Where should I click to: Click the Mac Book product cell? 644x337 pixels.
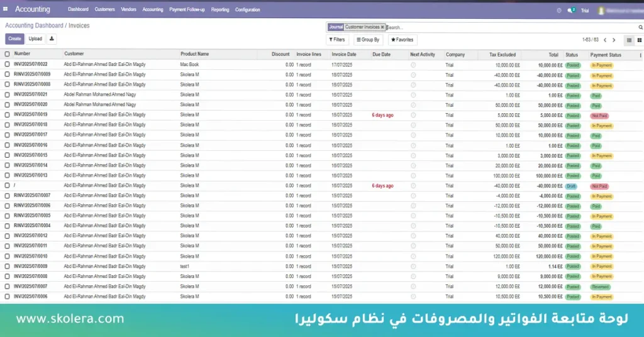[x=189, y=64]
